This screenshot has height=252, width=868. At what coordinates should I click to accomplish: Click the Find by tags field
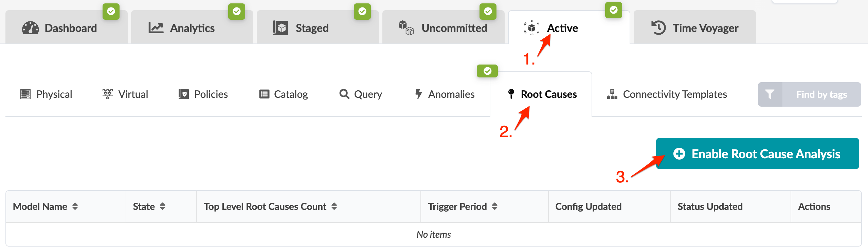pos(821,94)
